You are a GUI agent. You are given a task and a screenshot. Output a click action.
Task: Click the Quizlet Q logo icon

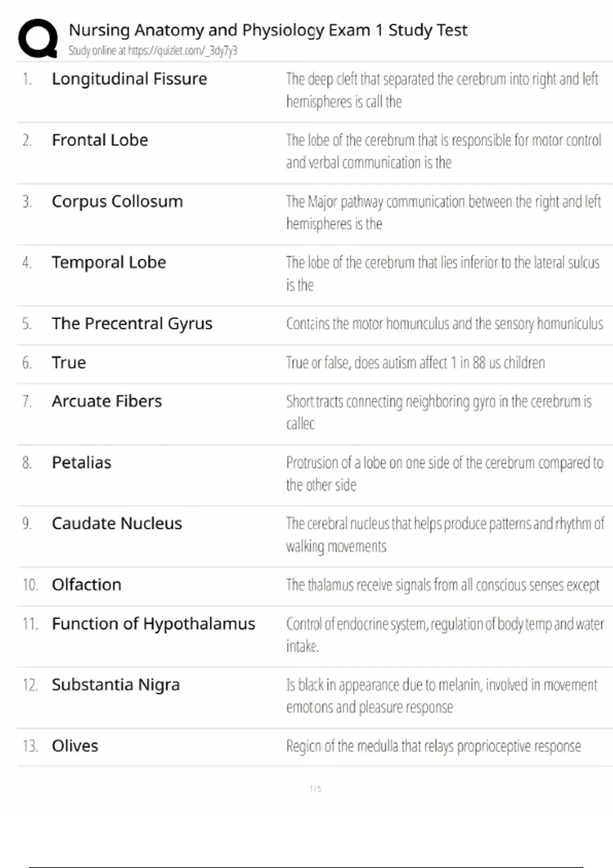[x=38, y=38]
